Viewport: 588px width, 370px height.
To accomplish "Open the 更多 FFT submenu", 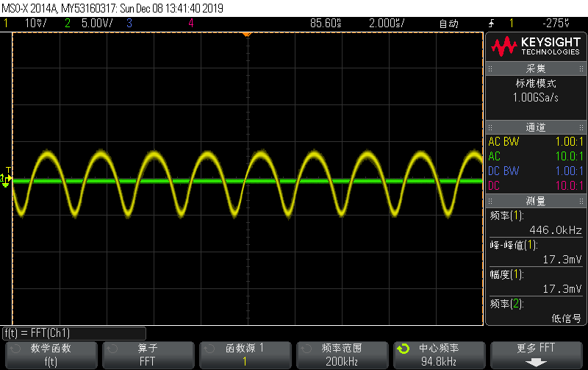I will [x=537, y=355].
